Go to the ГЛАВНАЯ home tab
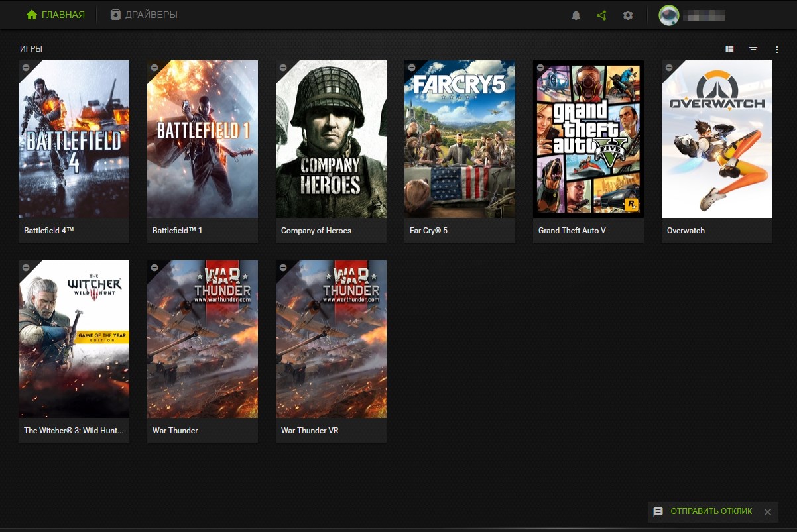 (56, 15)
